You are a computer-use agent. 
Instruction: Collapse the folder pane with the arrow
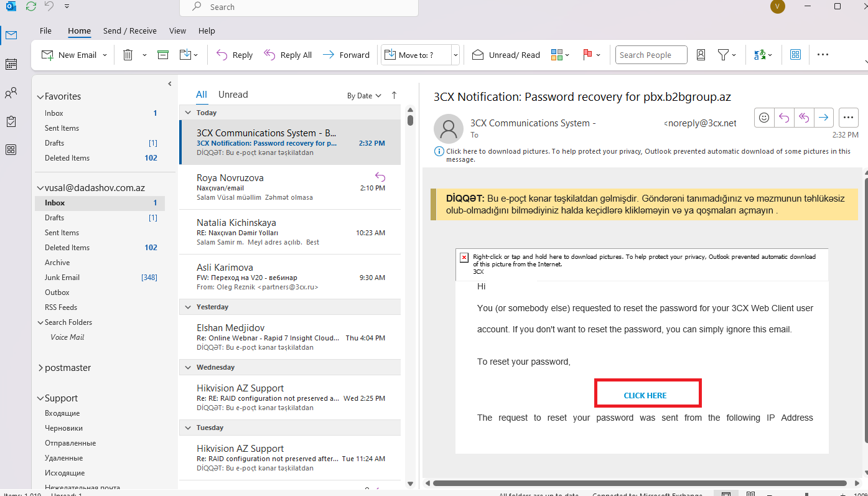[170, 83]
